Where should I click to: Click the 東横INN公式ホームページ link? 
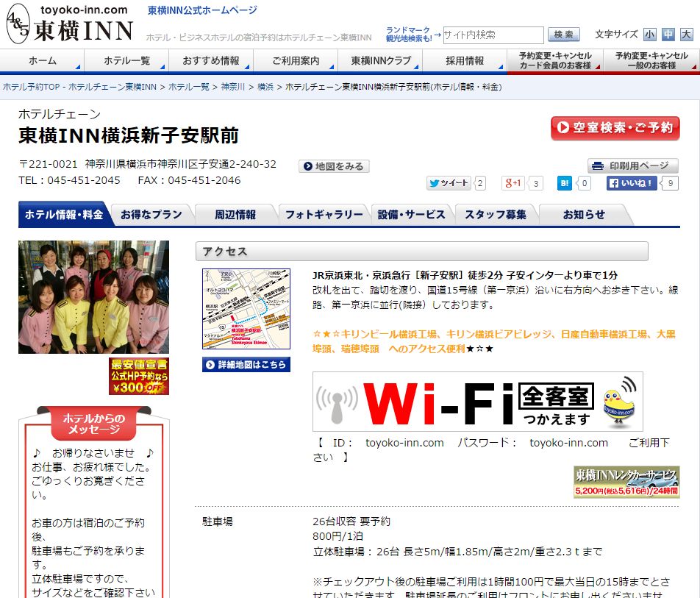pyautogui.click(x=203, y=10)
